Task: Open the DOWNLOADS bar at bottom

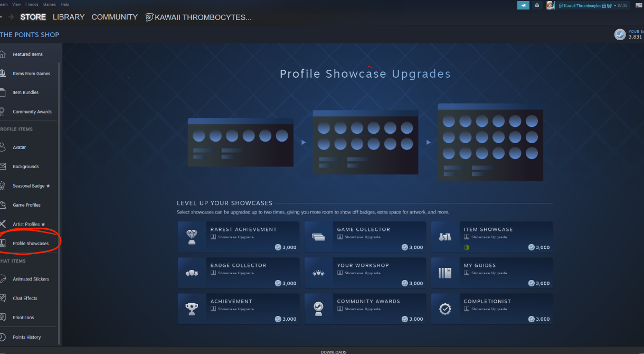Action: pyautogui.click(x=334, y=351)
